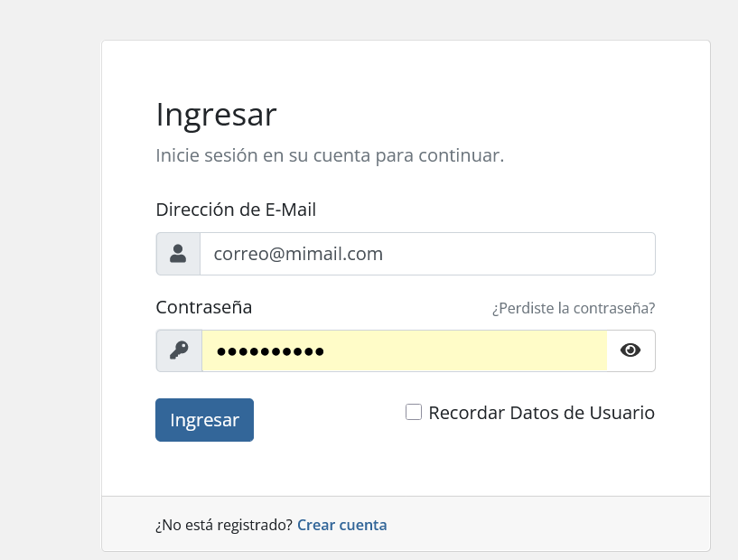Image resolution: width=738 pixels, height=560 pixels.
Task: Follow the Crear cuenta link
Action: 342,525
